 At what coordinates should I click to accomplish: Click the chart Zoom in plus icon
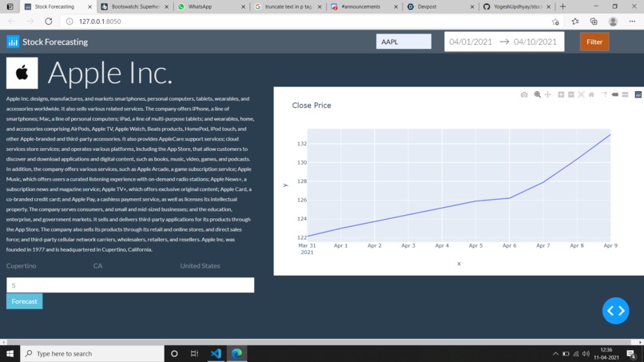[x=561, y=94]
